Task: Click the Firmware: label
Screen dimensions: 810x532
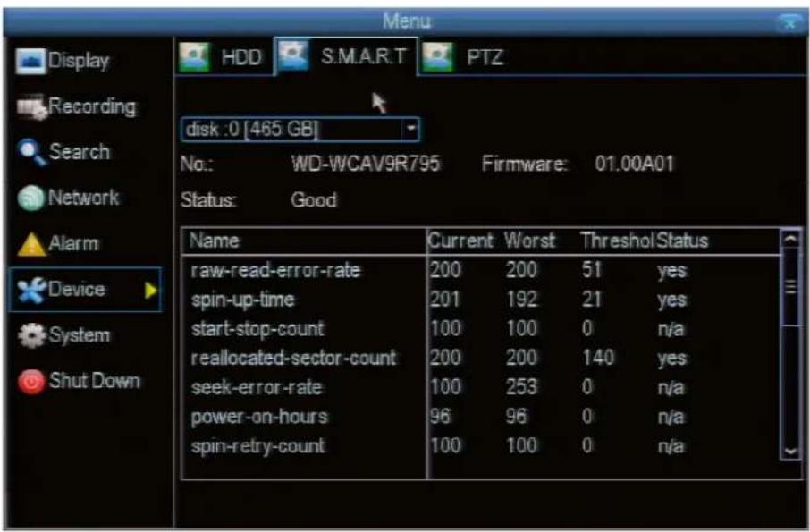Action: point(525,165)
